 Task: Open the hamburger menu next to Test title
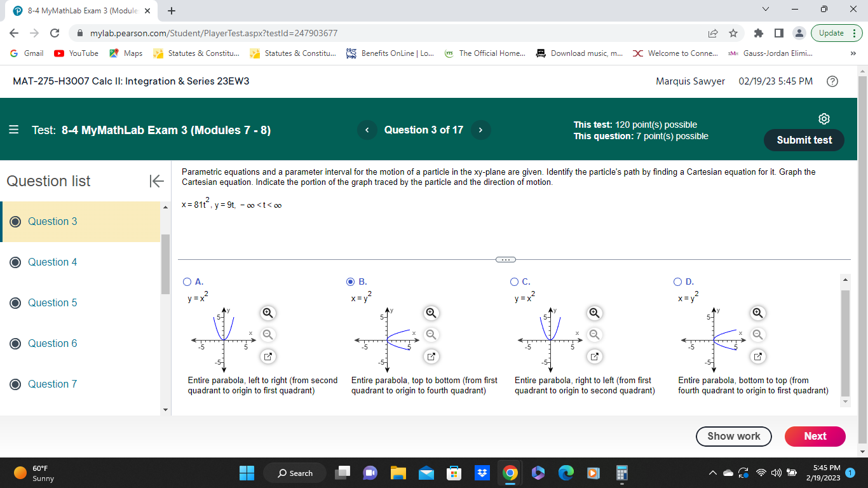(x=13, y=130)
